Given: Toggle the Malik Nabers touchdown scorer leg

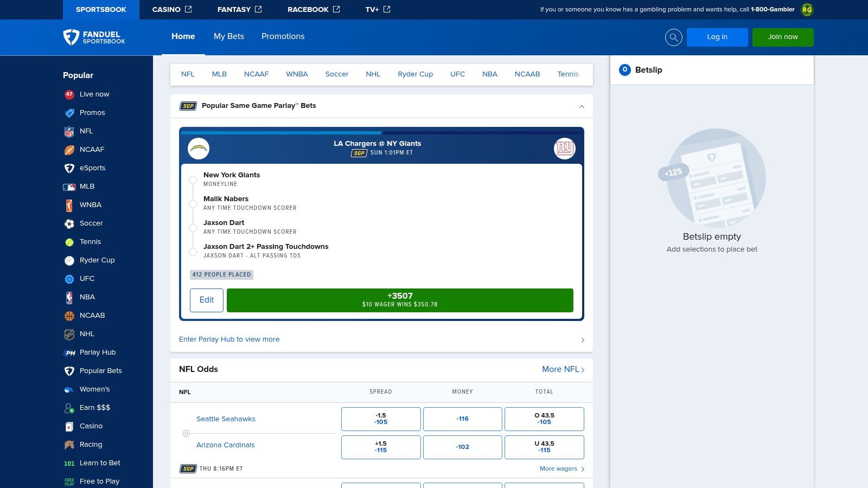Looking at the screenshot, I should (x=193, y=204).
